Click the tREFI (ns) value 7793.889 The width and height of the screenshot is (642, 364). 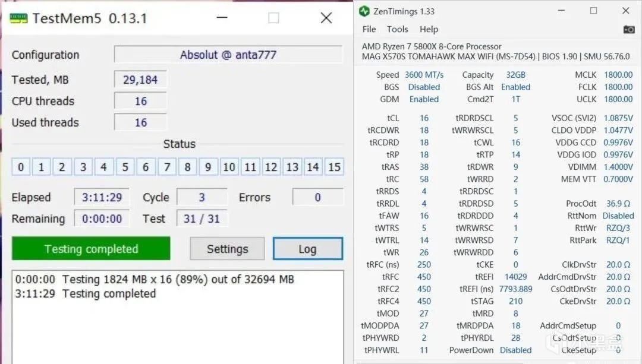(515, 289)
